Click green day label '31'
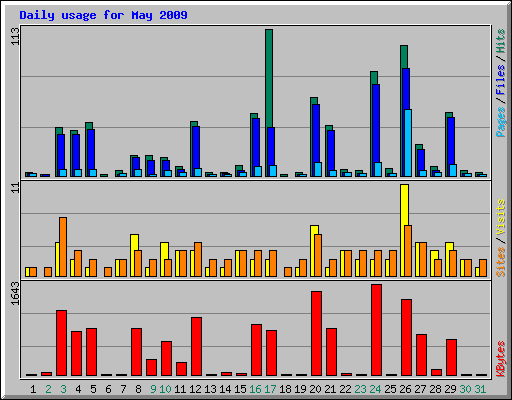Viewport: 512px width, 400px height. 480,389
